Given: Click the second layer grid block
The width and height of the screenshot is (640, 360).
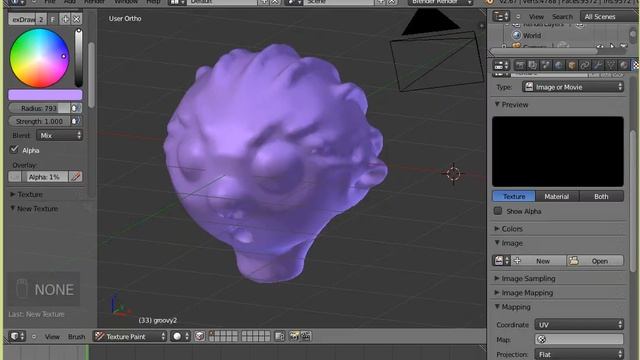Looking at the screenshot, I should tap(255, 336).
